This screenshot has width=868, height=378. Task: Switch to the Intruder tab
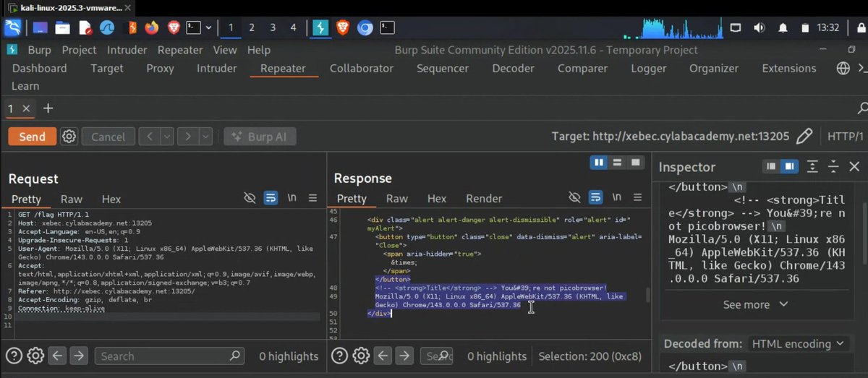(x=217, y=68)
